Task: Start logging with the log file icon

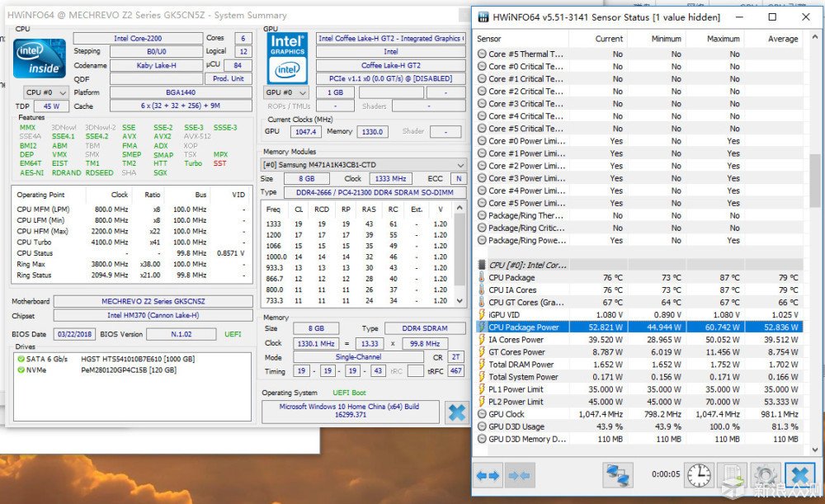Action: point(732,475)
